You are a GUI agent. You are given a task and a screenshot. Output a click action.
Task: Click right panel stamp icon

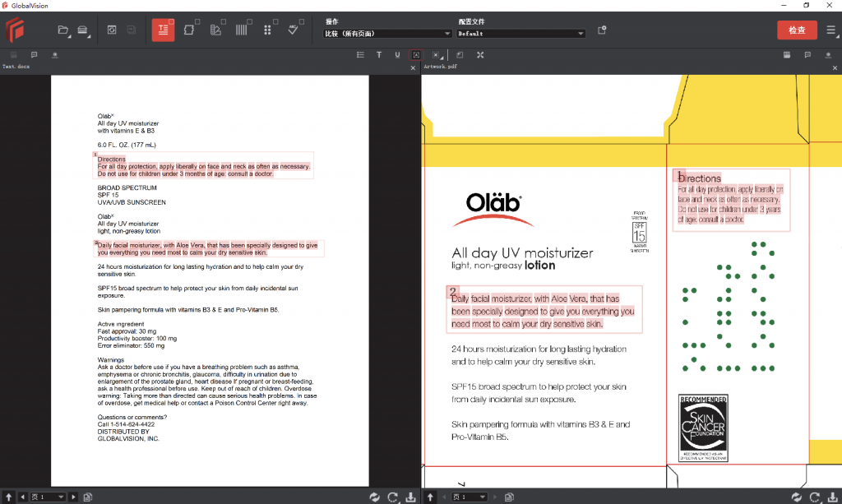coord(828,55)
